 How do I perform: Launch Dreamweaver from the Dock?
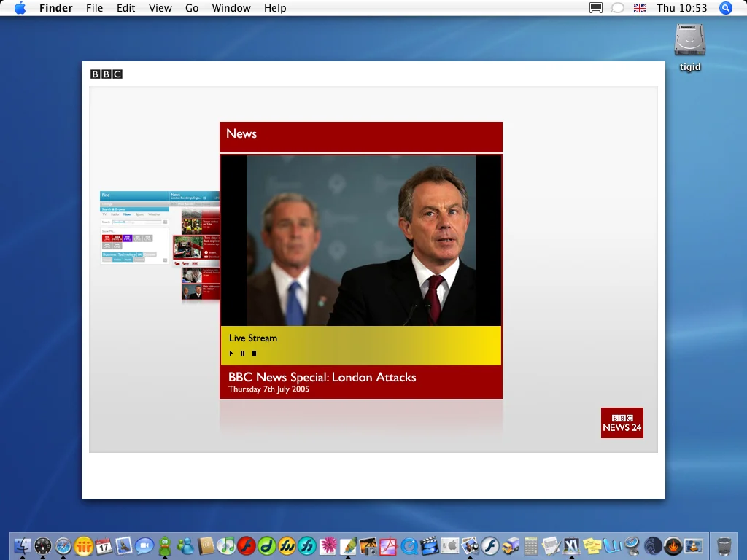pyautogui.click(x=267, y=545)
